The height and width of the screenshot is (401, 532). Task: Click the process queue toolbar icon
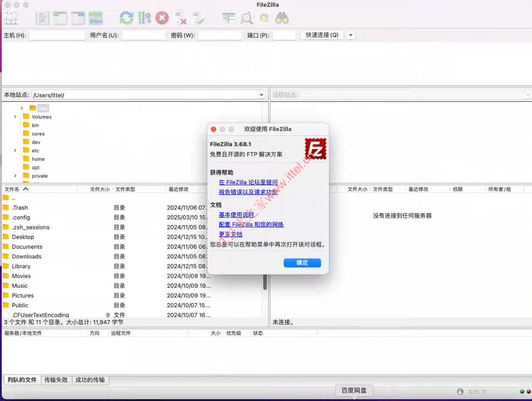pyautogui.click(x=144, y=18)
